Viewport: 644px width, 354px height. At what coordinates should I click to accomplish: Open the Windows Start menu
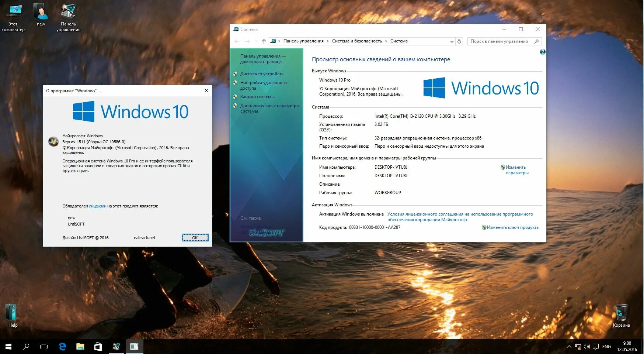pos(8,347)
